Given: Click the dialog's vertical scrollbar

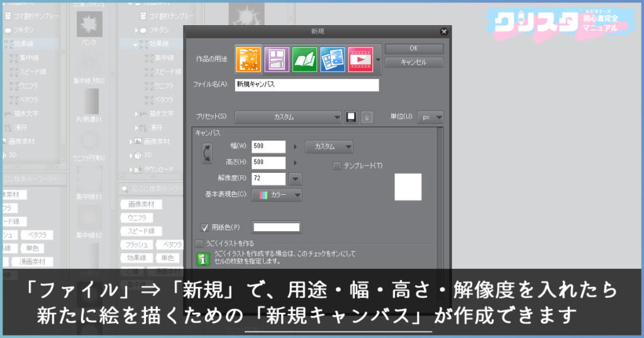Looking at the screenshot, I should 440,197.
